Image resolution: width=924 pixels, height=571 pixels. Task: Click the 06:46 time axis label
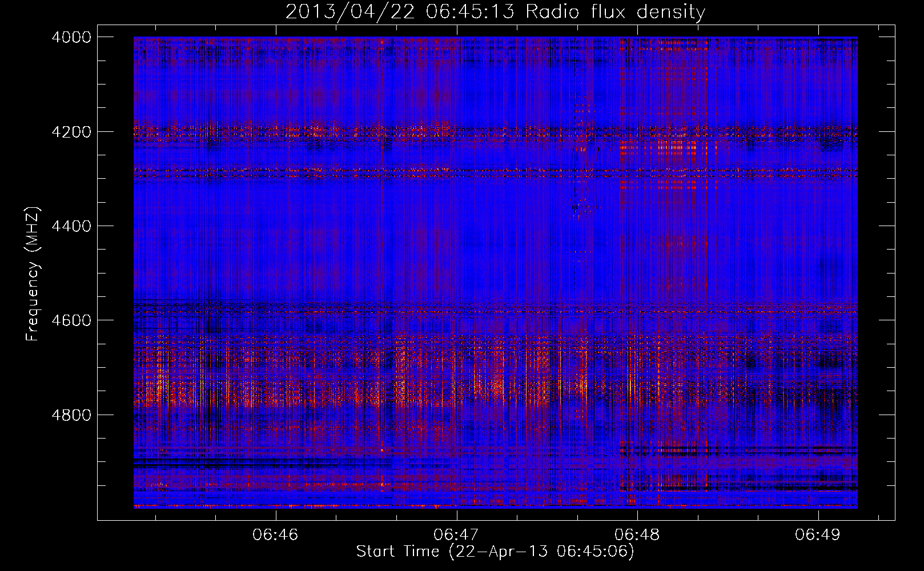(275, 535)
